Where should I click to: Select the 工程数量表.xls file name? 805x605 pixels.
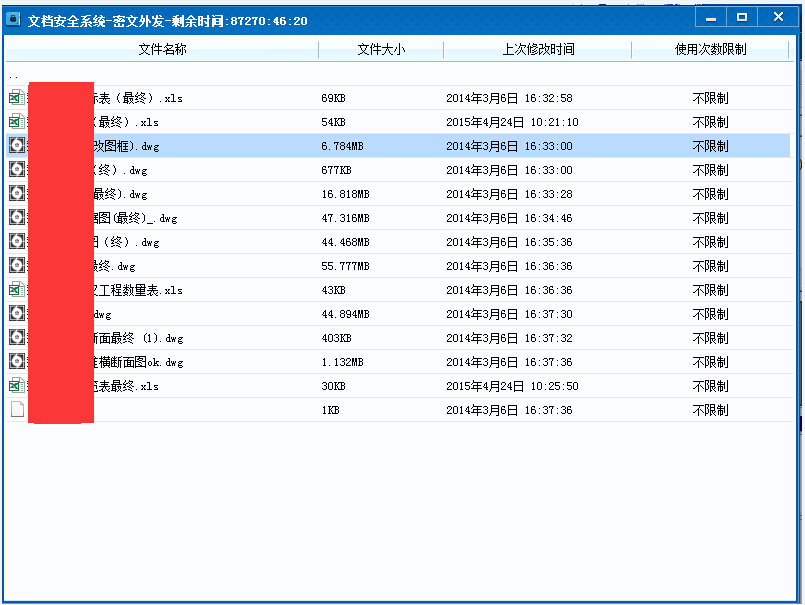[x=138, y=290]
